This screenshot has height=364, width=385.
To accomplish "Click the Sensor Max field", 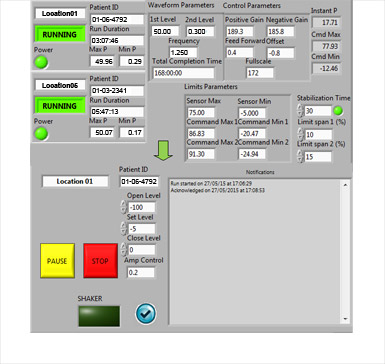I will point(201,112).
